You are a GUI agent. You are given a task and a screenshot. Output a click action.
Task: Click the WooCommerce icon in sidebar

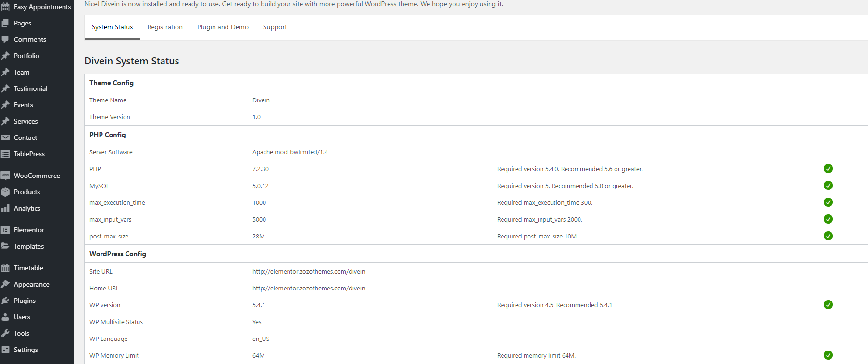pyautogui.click(x=5, y=176)
